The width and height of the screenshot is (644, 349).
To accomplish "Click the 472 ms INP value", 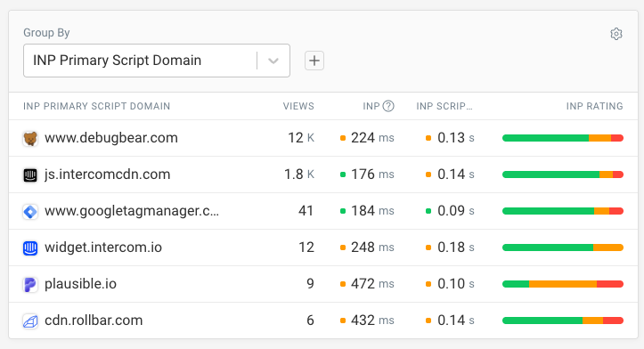I will coord(372,284).
